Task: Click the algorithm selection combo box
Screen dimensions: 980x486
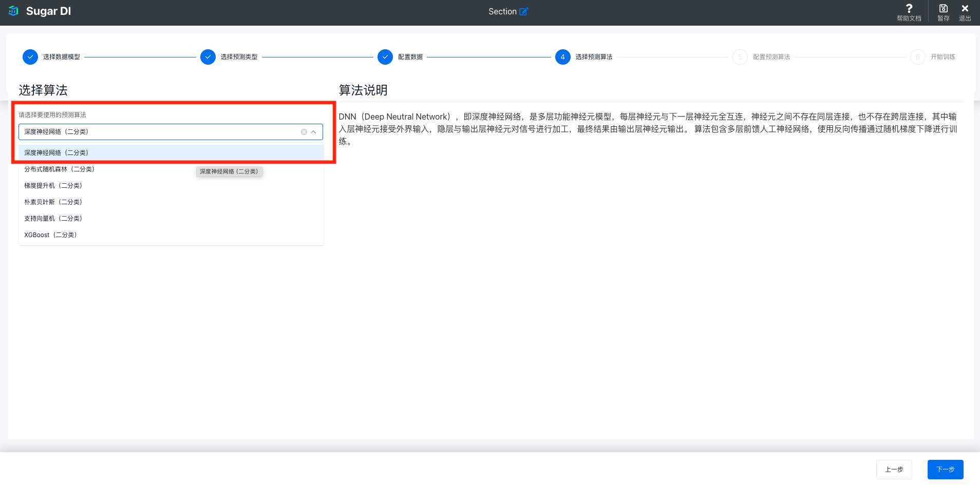Action: (x=171, y=132)
